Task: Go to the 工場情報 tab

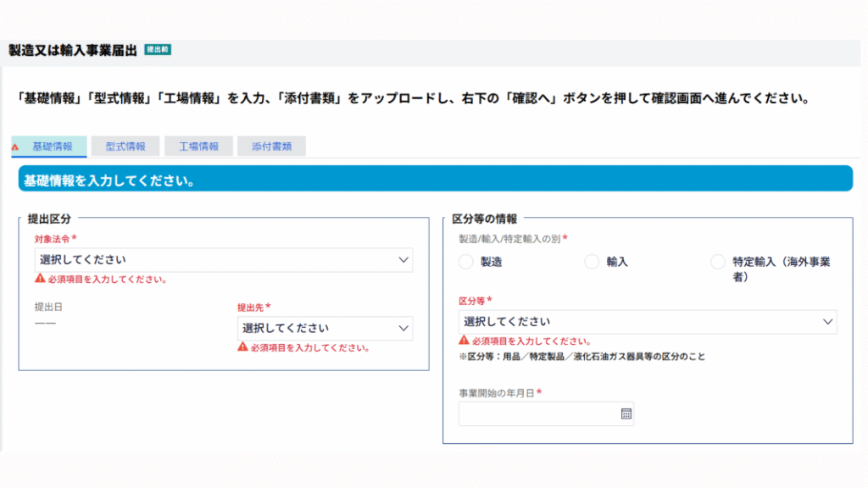Action: click(198, 146)
